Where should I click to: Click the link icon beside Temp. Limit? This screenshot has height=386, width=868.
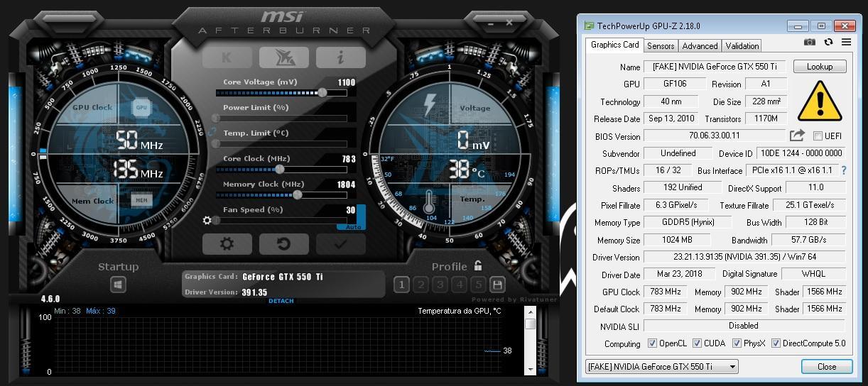click(211, 132)
